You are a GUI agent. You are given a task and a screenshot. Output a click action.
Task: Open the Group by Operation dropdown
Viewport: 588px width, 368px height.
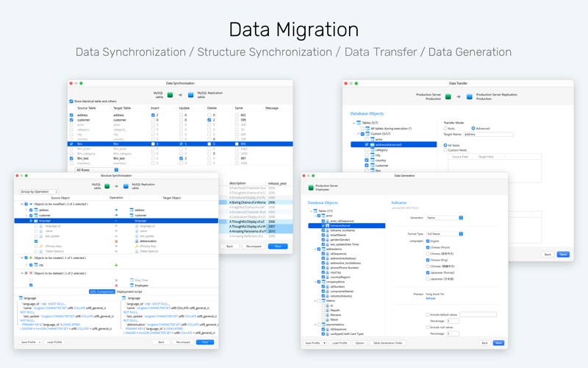[x=39, y=191]
